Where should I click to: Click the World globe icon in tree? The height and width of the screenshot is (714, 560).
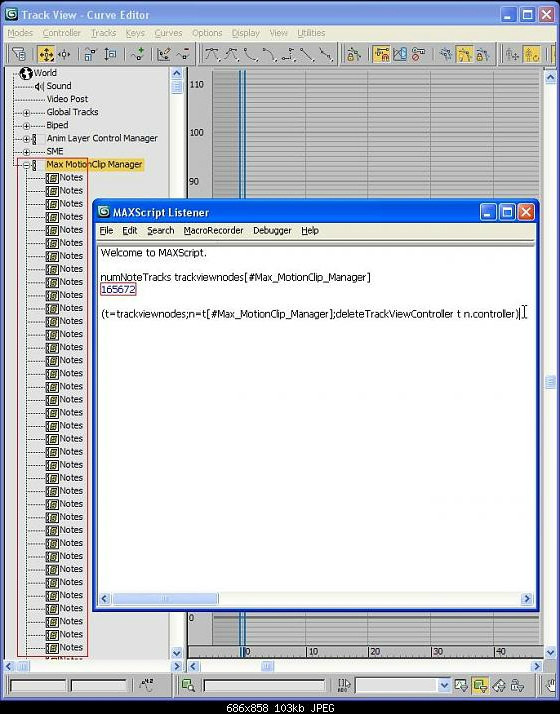click(x=26, y=73)
